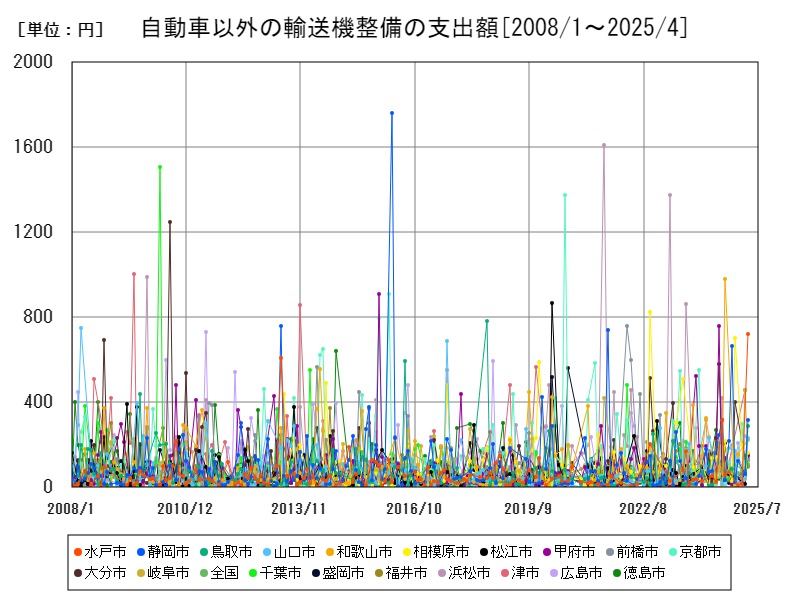Screen dimensions: 800x600
Task: Click the 盛岡市 legend label
Action: tap(343, 573)
